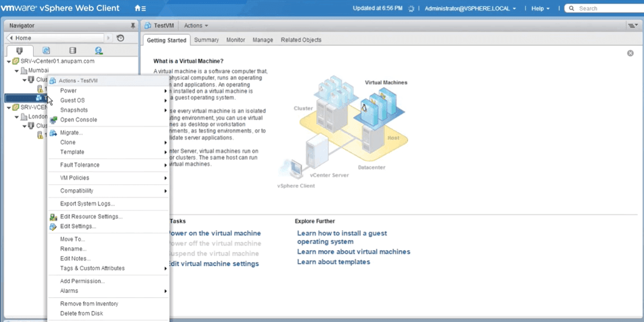
Task: Open Learn how to install a guest OS link
Action: point(342,238)
